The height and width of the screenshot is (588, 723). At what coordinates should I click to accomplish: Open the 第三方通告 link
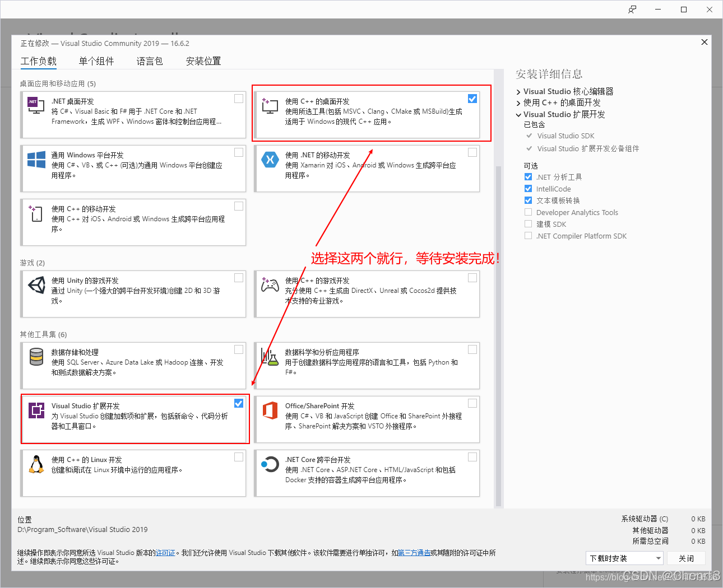pos(414,552)
